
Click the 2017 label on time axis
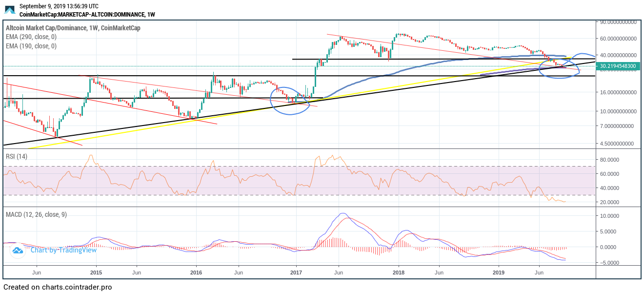point(296,272)
